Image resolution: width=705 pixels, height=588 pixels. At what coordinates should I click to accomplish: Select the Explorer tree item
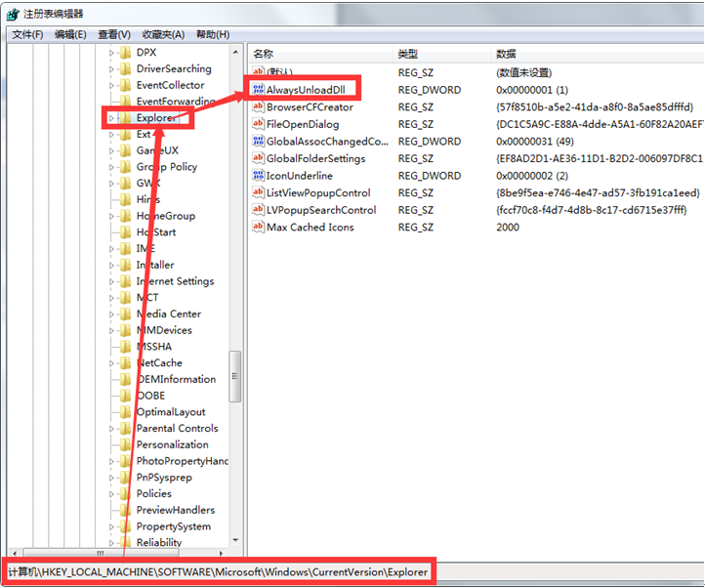click(x=156, y=118)
